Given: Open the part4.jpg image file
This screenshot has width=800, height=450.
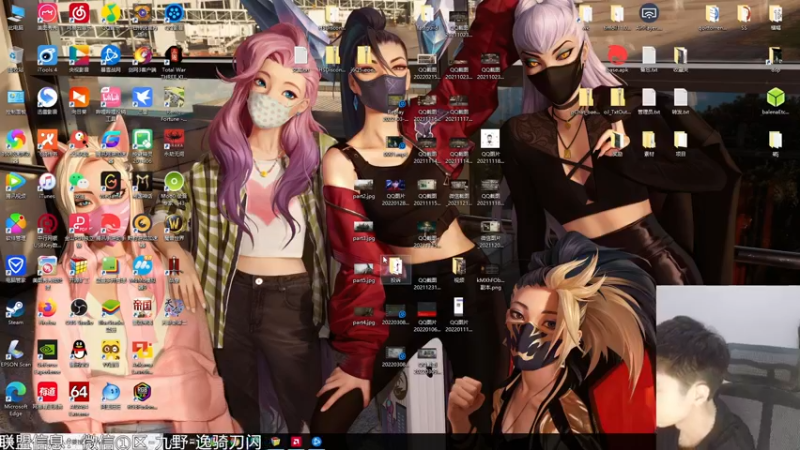Looking at the screenshot, I should click(363, 311).
